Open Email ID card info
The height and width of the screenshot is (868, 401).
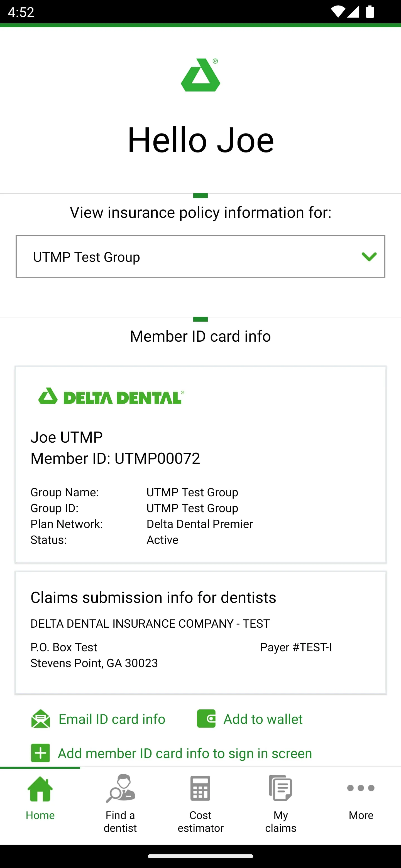coord(112,719)
